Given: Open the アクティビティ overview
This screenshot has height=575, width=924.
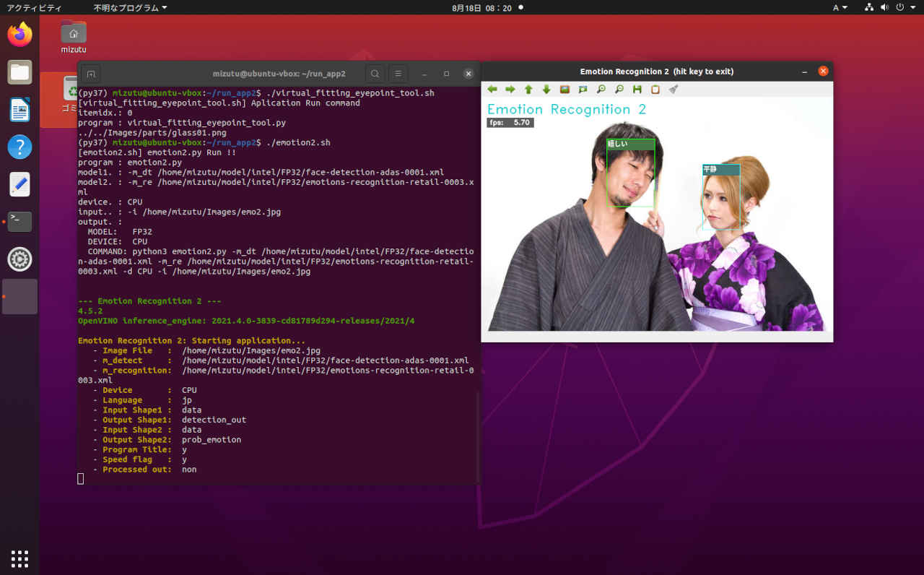Looking at the screenshot, I should (34, 7).
